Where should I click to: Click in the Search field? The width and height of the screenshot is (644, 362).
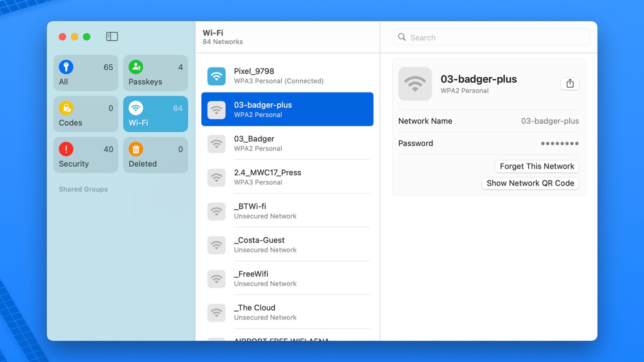492,38
